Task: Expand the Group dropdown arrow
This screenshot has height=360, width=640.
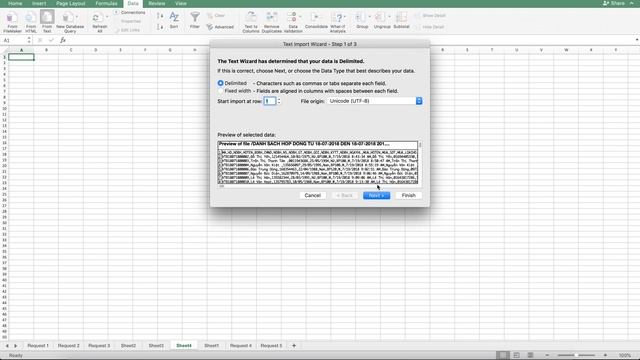Action: (369, 17)
